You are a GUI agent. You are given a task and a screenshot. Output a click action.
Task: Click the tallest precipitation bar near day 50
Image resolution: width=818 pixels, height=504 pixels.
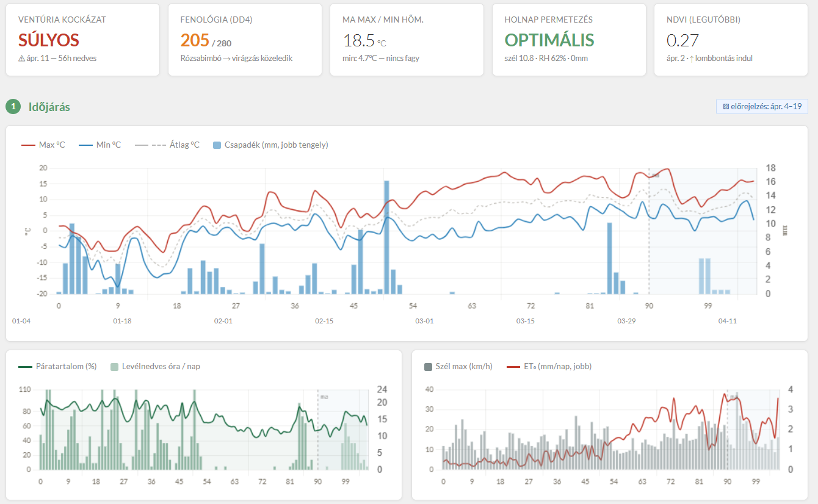tap(386, 237)
